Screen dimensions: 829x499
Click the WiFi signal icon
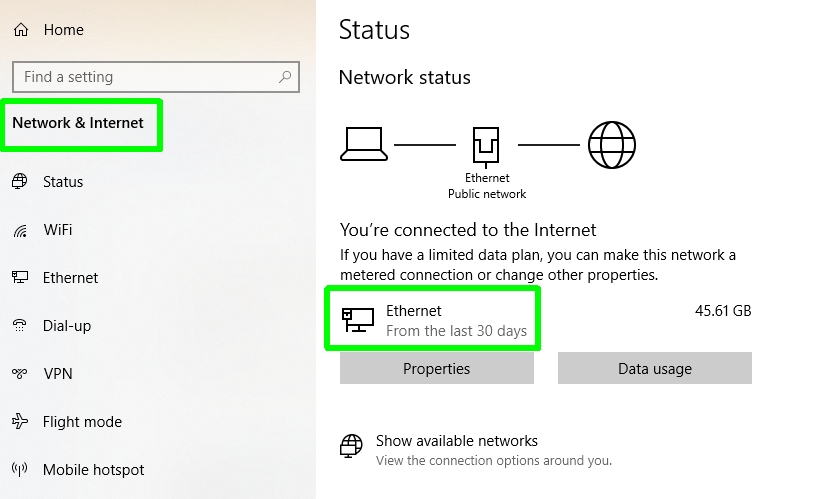tap(19, 230)
